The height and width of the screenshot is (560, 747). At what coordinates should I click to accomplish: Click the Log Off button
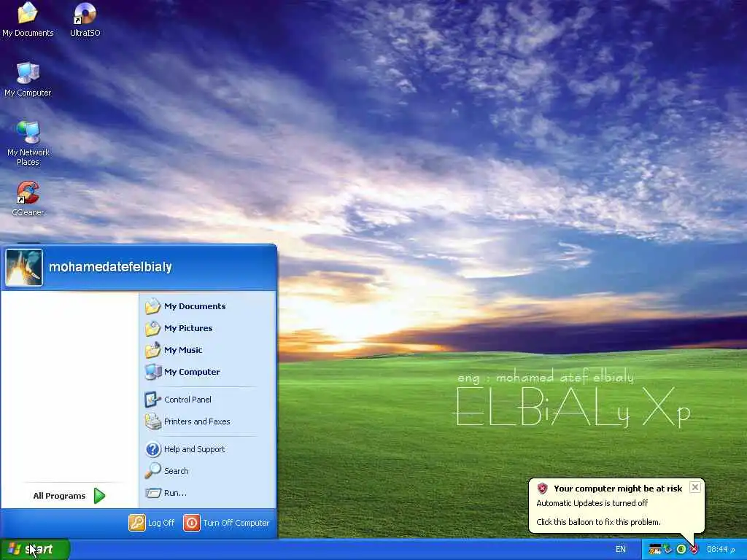(x=152, y=522)
